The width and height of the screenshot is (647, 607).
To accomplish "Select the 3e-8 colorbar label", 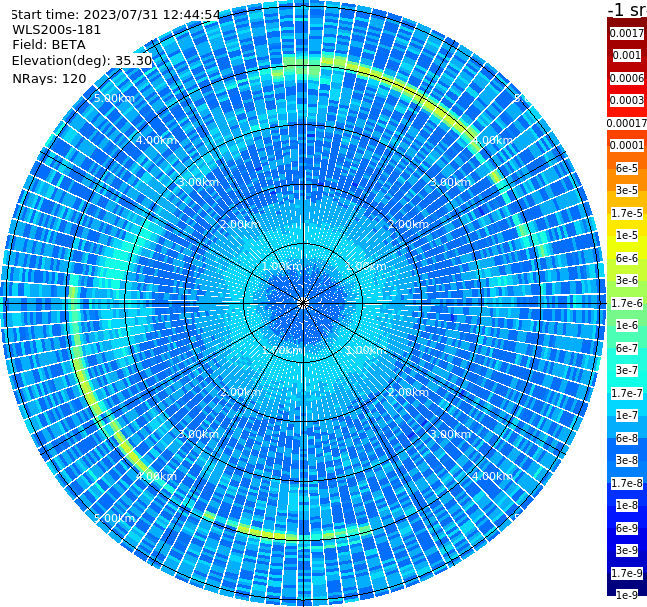I will (627, 460).
